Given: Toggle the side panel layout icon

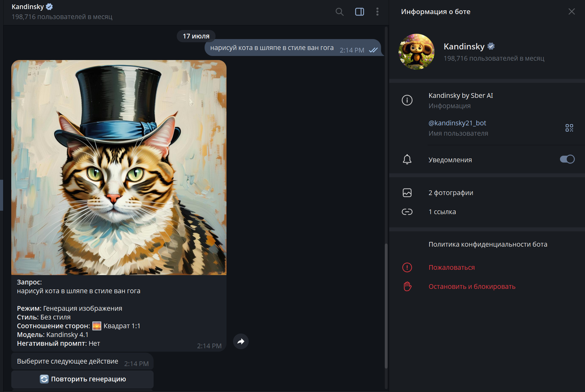Looking at the screenshot, I should (x=359, y=12).
